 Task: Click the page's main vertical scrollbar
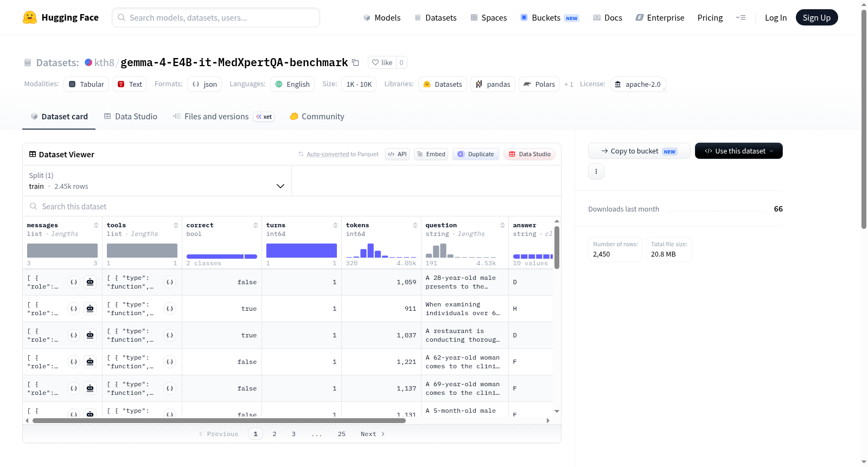(864, 119)
